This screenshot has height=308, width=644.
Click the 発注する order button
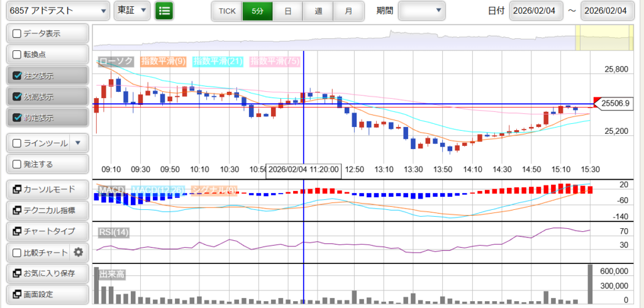pyautogui.click(x=47, y=164)
